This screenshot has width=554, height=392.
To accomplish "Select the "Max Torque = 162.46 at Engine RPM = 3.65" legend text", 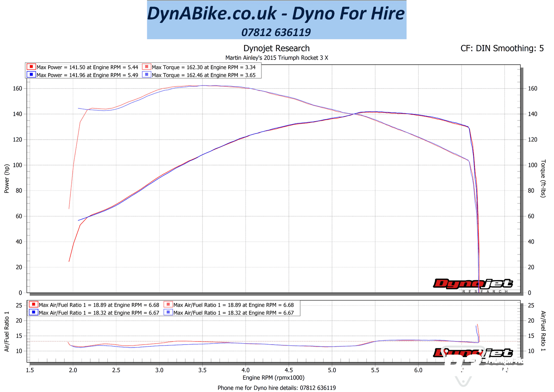I will click(x=204, y=75).
